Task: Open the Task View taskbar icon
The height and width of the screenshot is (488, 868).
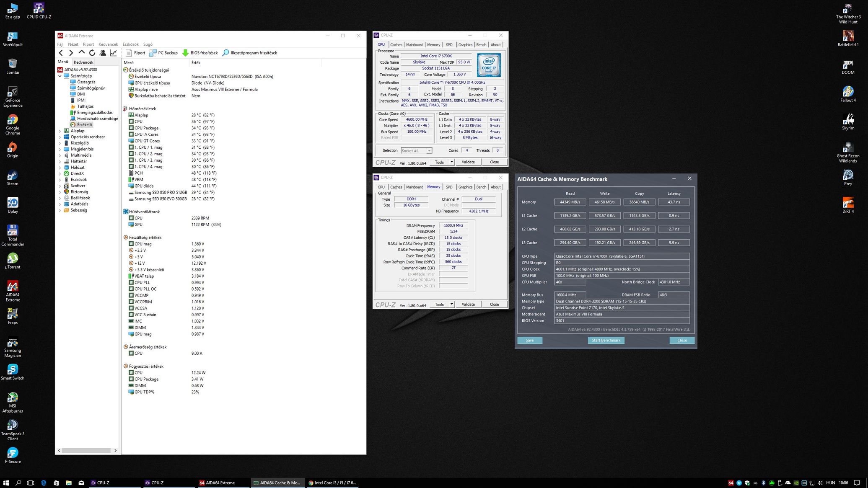Action: tap(31, 483)
